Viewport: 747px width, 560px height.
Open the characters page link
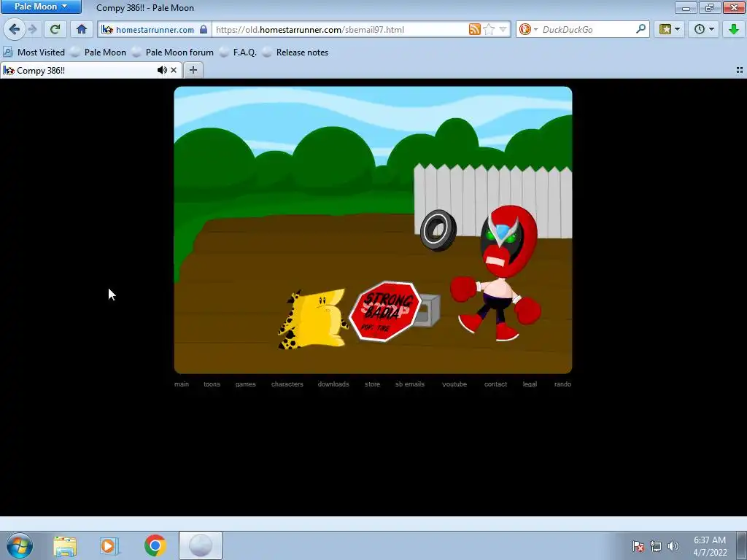[x=287, y=384]
